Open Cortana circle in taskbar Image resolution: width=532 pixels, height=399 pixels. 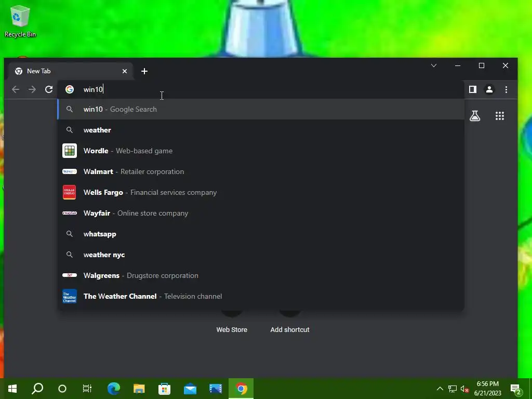(62, 389)
